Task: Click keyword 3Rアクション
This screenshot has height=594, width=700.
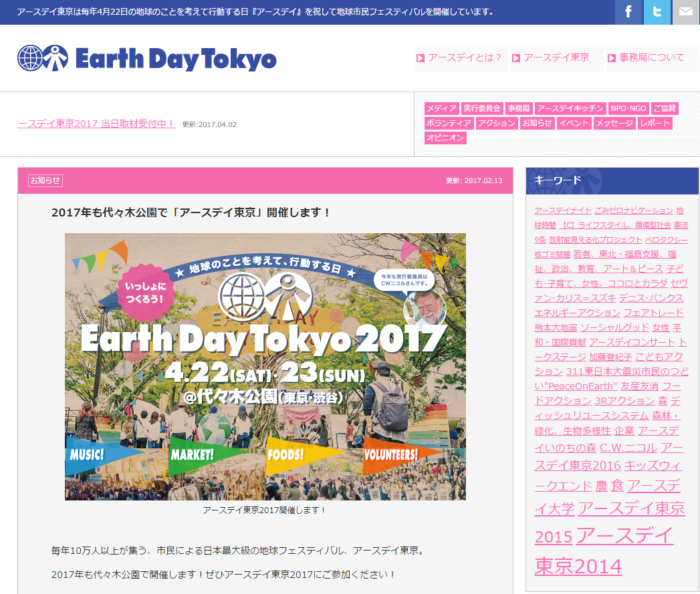Action: pyautogui.click(x=624, y=401)
